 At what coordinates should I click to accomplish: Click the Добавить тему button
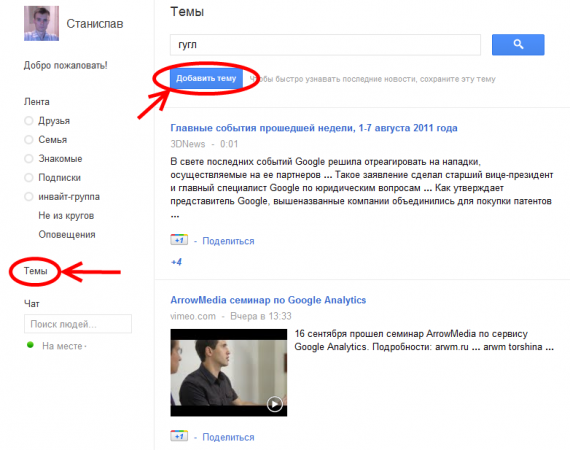coord(206,78)
